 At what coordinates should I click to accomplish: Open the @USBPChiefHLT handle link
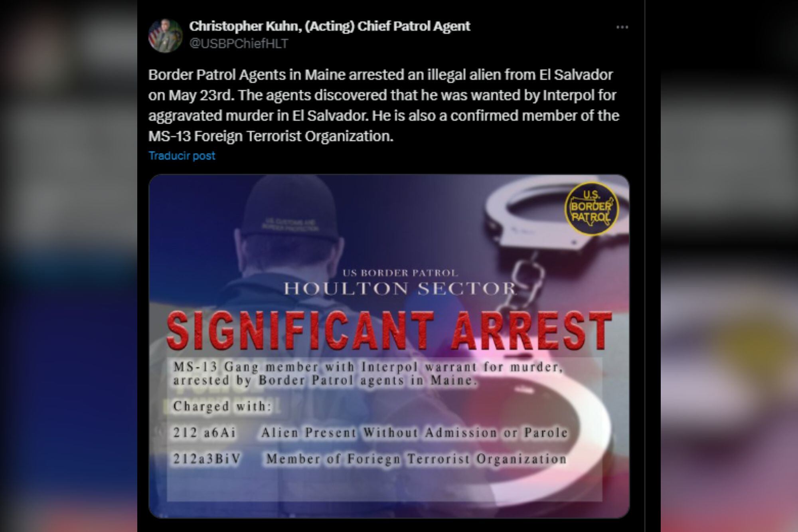pos(239,44)
